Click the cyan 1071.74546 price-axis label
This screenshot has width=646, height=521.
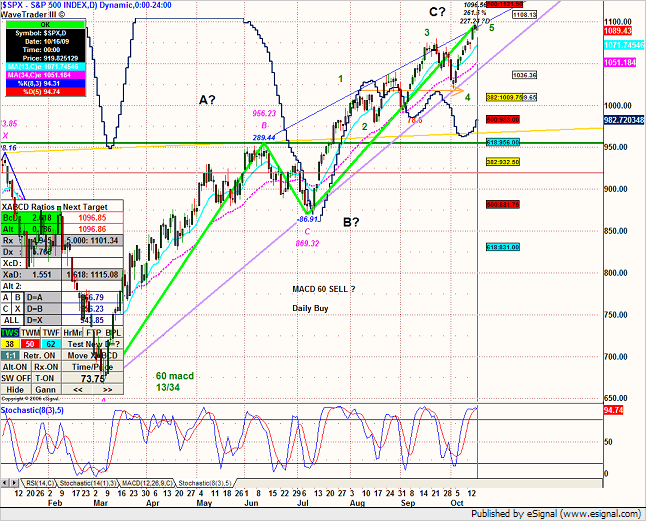(x=624, y=45)
